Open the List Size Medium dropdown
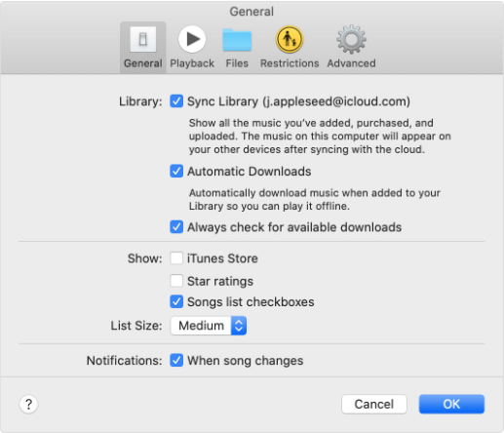Image resolution: width=504 pixels, height=433 pixels. click(x=209, y=326)
